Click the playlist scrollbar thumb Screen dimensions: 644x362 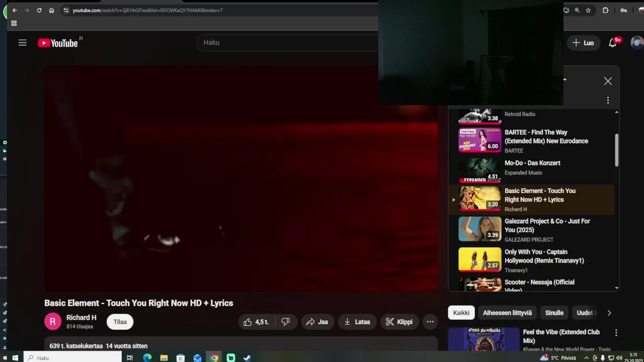coord(617,150)
